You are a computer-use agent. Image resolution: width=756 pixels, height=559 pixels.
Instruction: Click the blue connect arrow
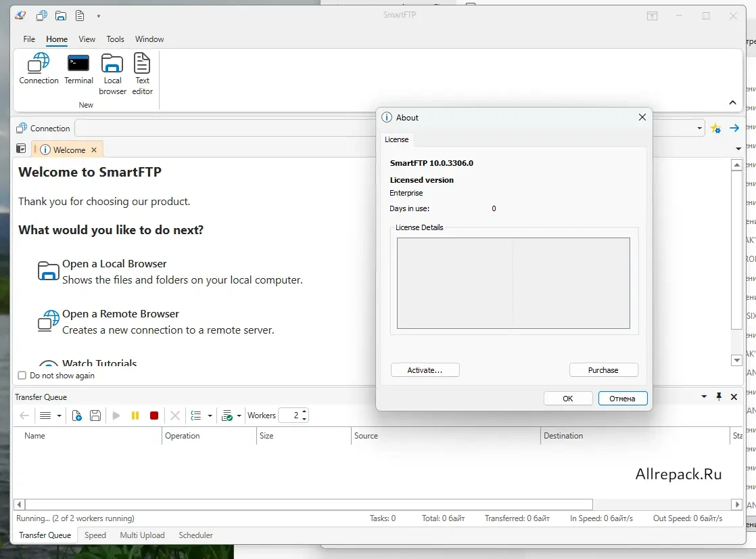click(x=734, y=128)
